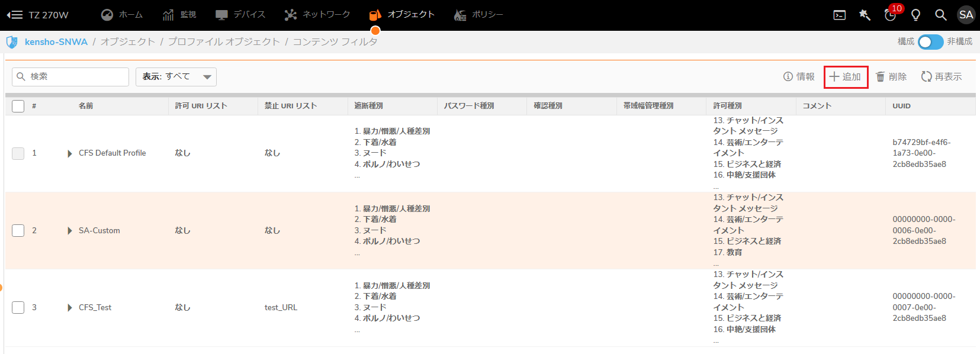This screenshot has width=980, height=354.
Task: Sort by the UUID column header
Action: pos(902,106)
